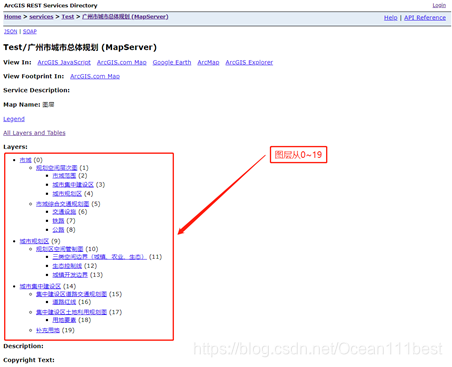Open the Legend link
The height and width of the screenshot is (367, 452).
click(x=14, y=119)
